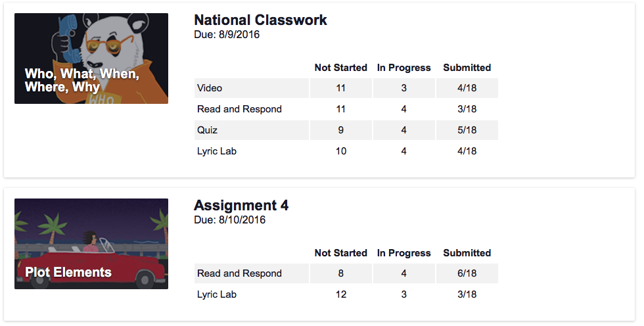Click the Assignment 4 title
644x326 pixels.
pos(241,206)
